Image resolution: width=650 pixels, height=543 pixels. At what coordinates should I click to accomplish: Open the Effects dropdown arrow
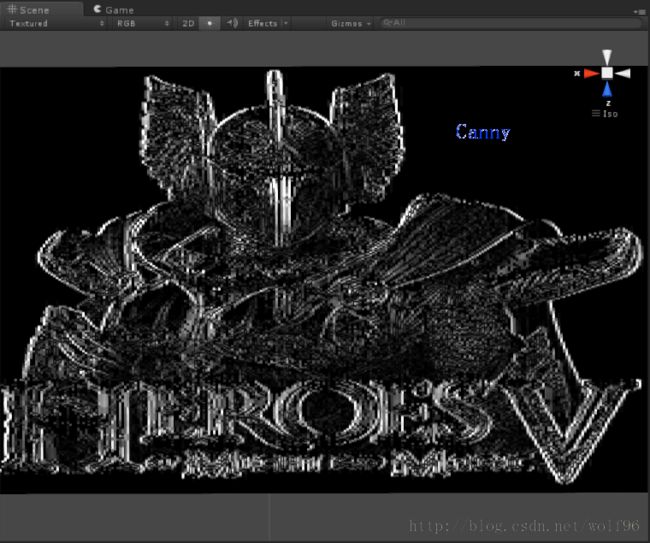click(286, 23)
